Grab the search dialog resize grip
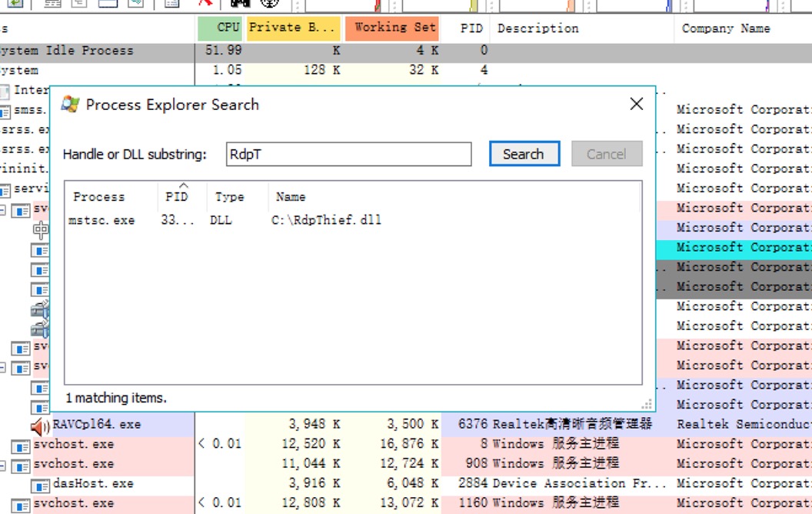The image size is (812, 514). tap(647, 404)
